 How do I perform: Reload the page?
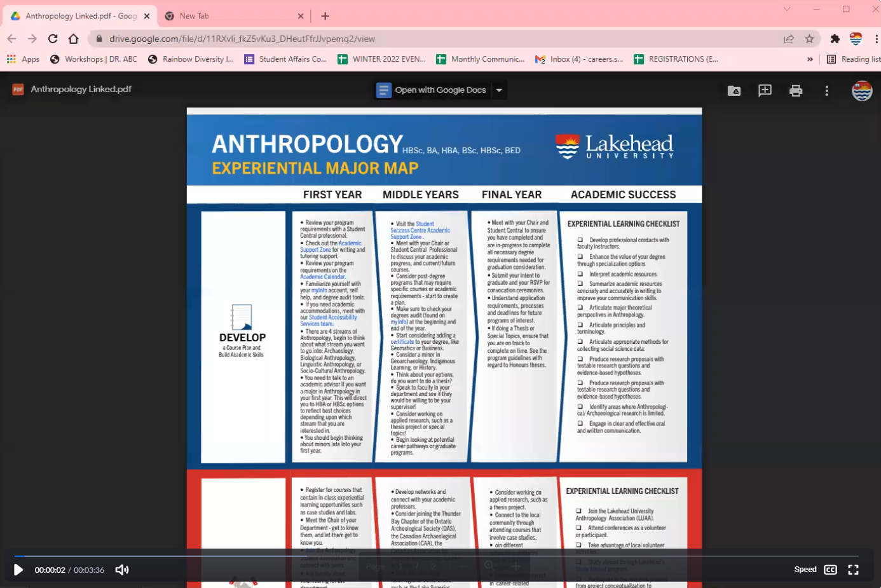pyautogui.click(x=53, y=39)
